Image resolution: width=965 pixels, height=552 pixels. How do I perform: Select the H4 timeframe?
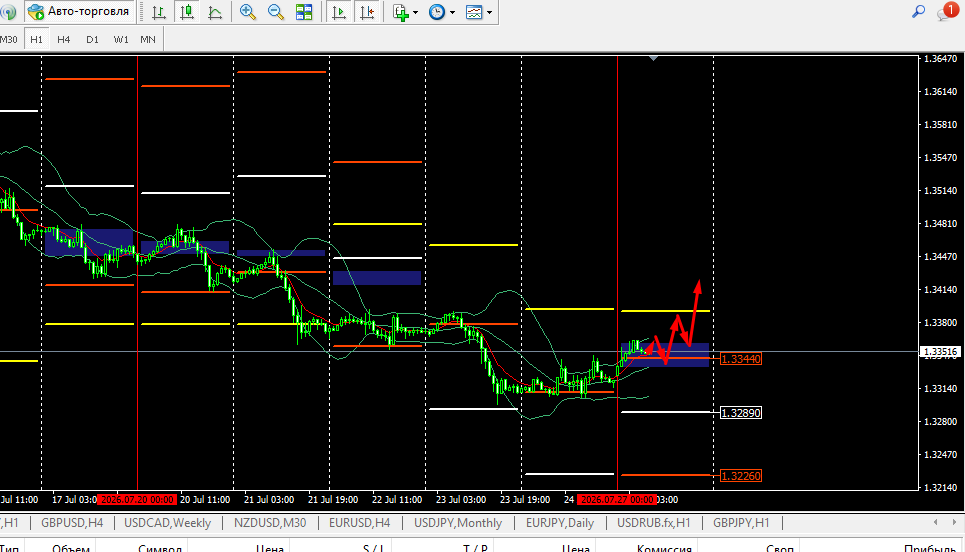[63, 39]
